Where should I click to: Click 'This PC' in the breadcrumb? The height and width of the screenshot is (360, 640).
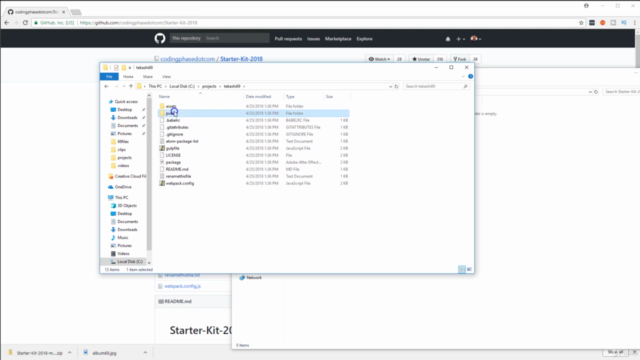click(155, 87)
